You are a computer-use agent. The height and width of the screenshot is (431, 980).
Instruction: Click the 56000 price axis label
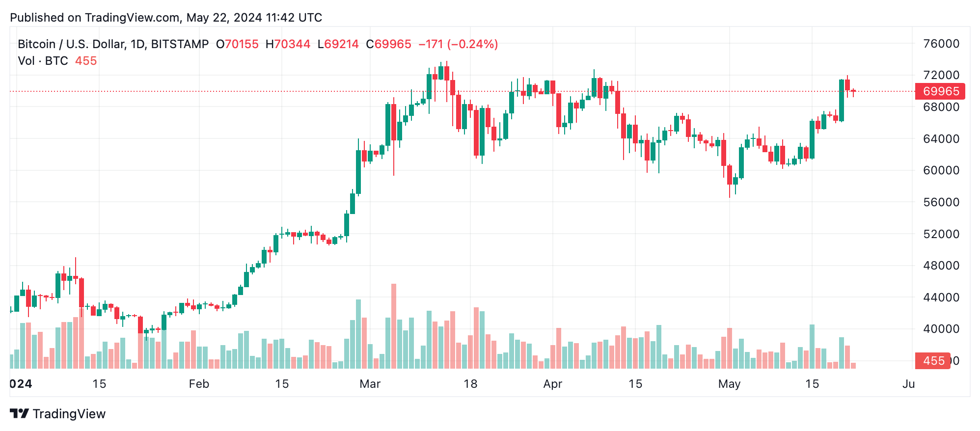(x=941, y=202)
